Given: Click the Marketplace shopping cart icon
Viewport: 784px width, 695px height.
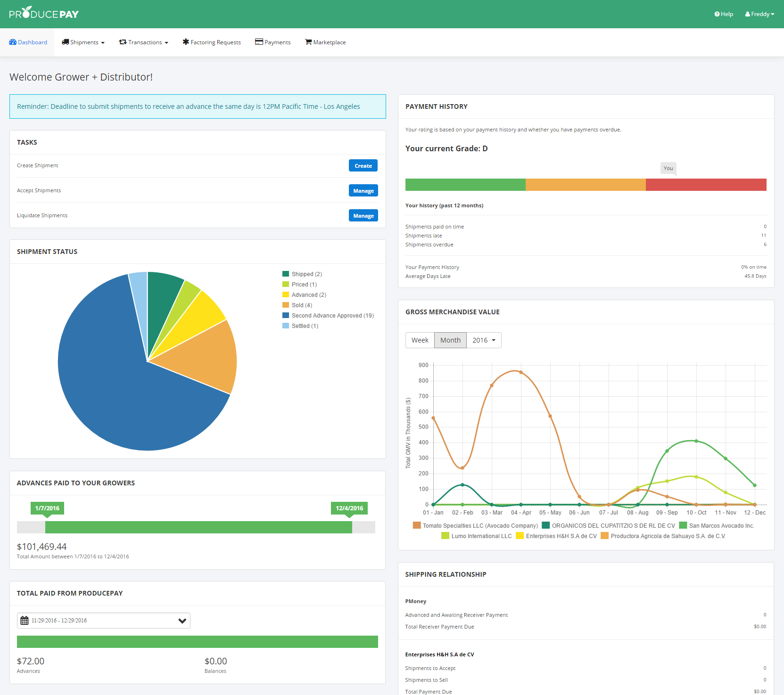Looking at the screenshot, I should click(x=308, y=42).
